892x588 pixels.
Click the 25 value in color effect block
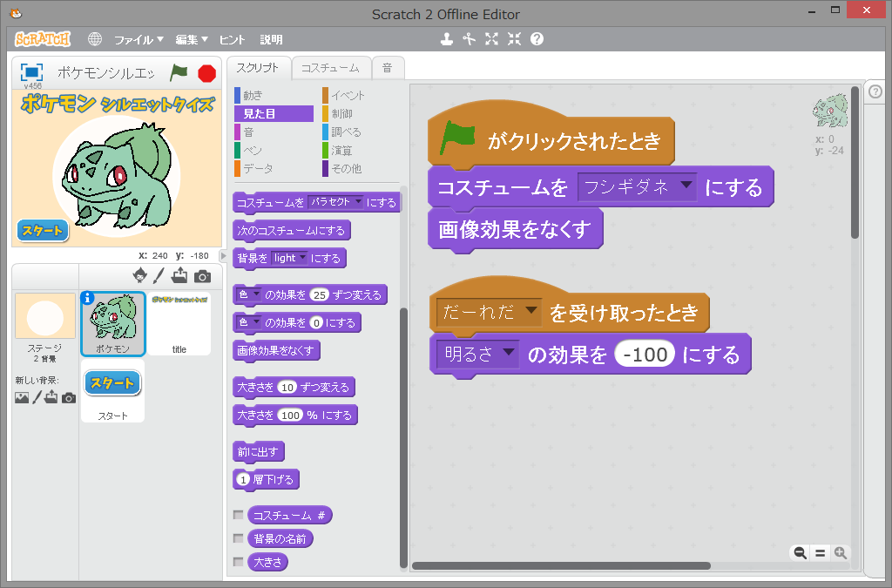coord(320,294)
